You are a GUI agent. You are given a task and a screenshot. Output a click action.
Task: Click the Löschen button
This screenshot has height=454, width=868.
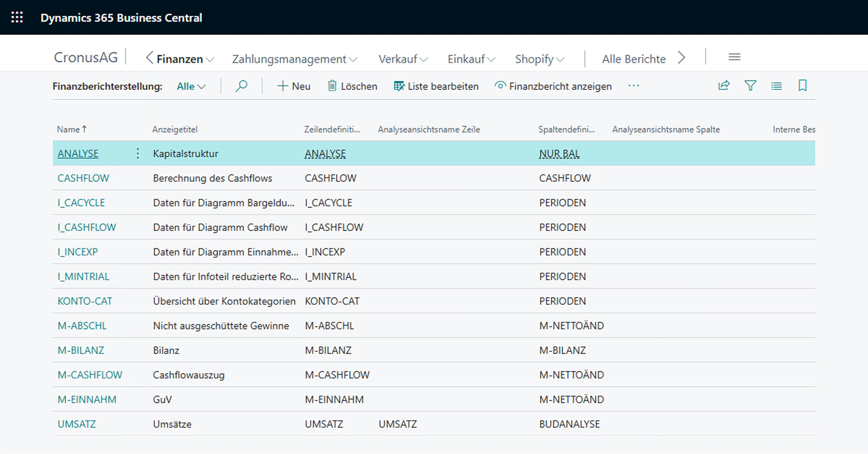(x=352, y=86)
